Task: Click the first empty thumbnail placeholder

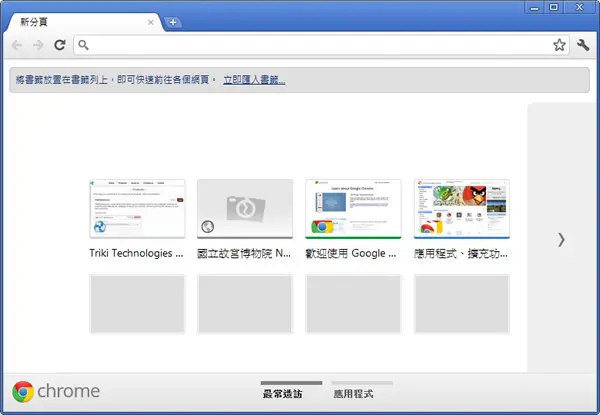Action: [x=137, y=304]
